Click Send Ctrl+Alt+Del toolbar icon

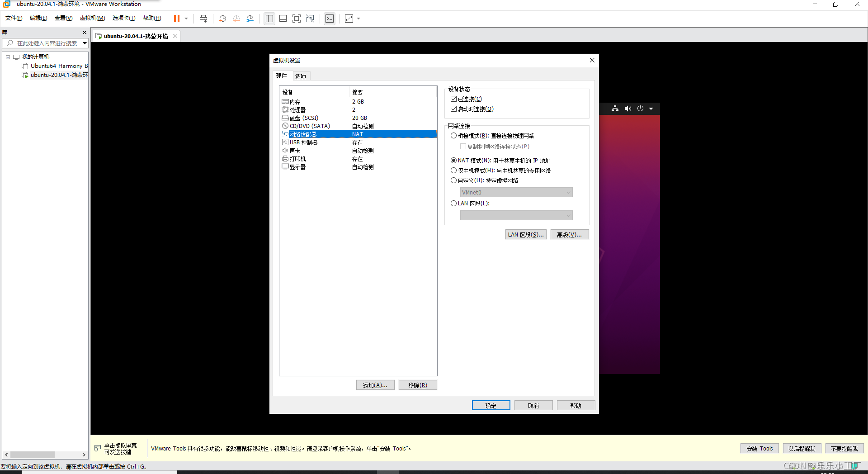point(203,19)
